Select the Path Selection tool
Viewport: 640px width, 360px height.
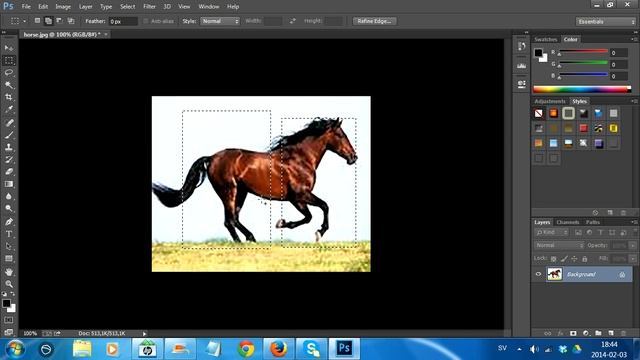pyautogui.click(x=9, y=246)
